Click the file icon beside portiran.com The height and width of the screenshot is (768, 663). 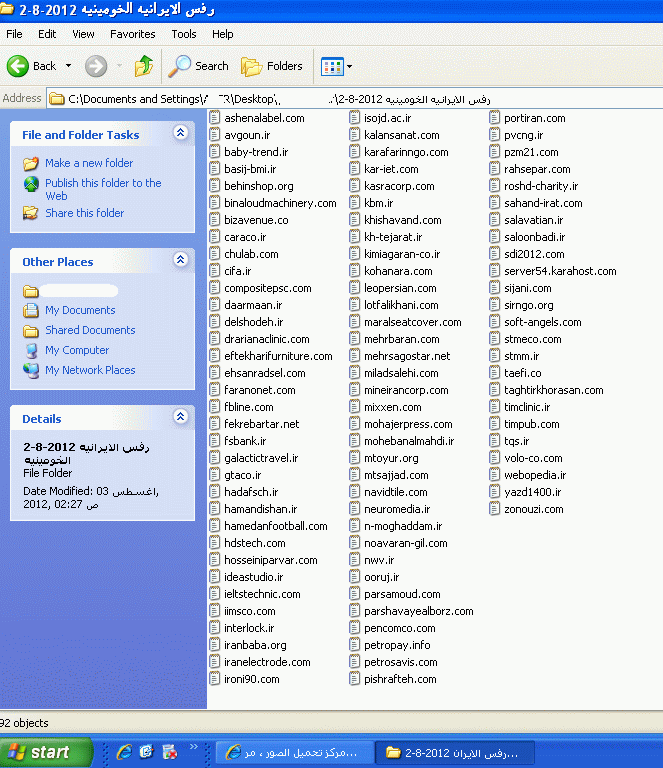click(x=495, y=118)
